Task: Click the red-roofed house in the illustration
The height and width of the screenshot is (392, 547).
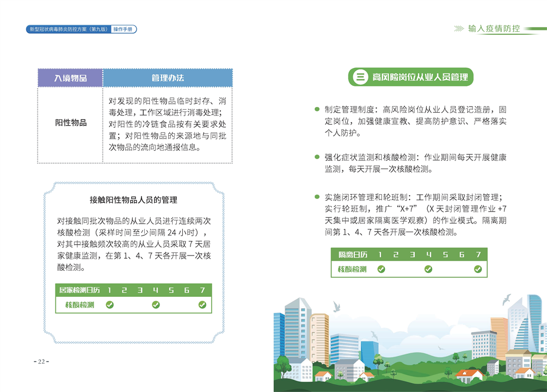Action: click(469, 374)
